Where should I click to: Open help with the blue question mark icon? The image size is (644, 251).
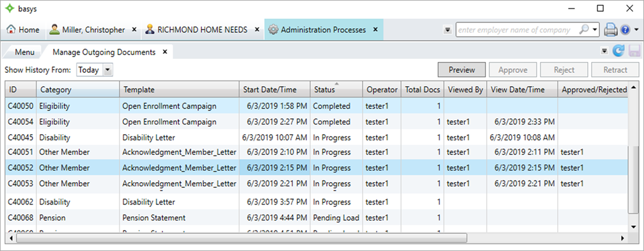point(625,30)
